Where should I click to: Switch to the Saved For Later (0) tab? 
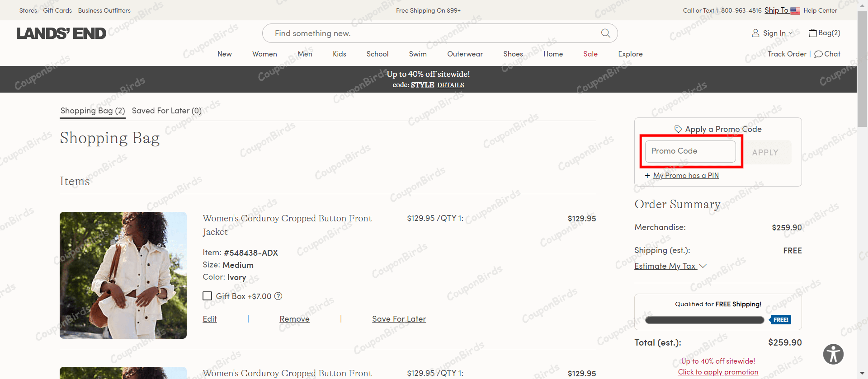tap(167, 111)
